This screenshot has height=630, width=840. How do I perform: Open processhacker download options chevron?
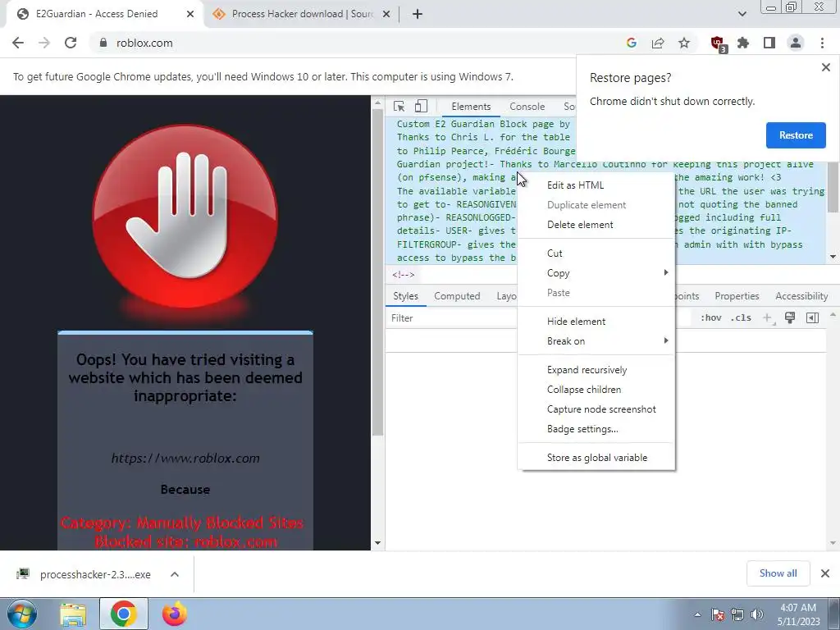point(174,574)
